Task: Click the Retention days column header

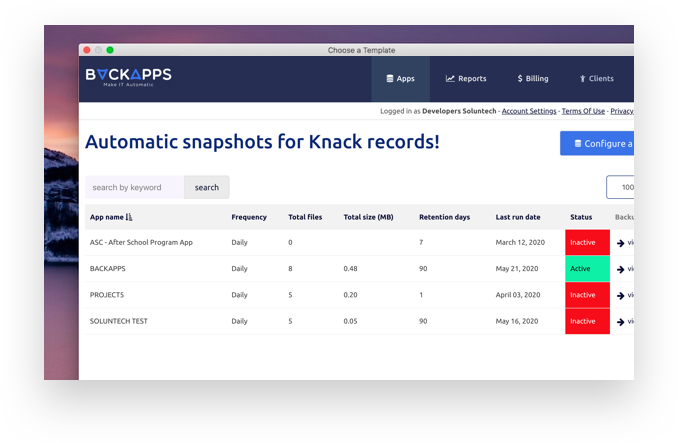Action: pos(444,217)
